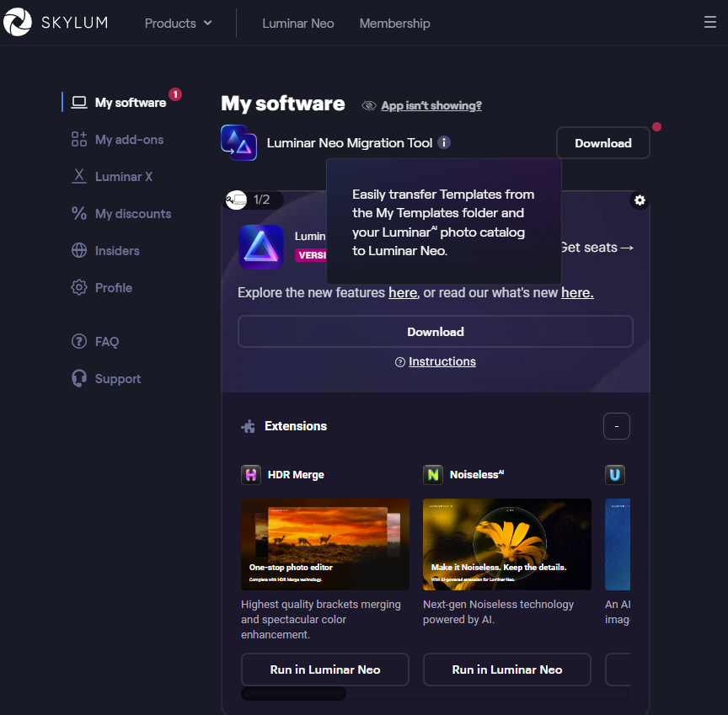Run HDR Merge in Luminar Neo
The height and width of the screenshot is (715, 728).
[x=325, y=670]
